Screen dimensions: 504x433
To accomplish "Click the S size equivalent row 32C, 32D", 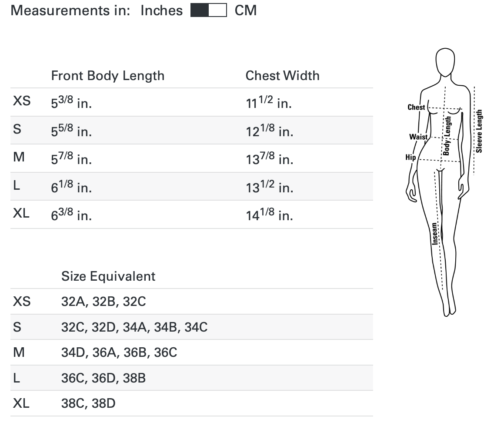I will (x=192, y=327).
